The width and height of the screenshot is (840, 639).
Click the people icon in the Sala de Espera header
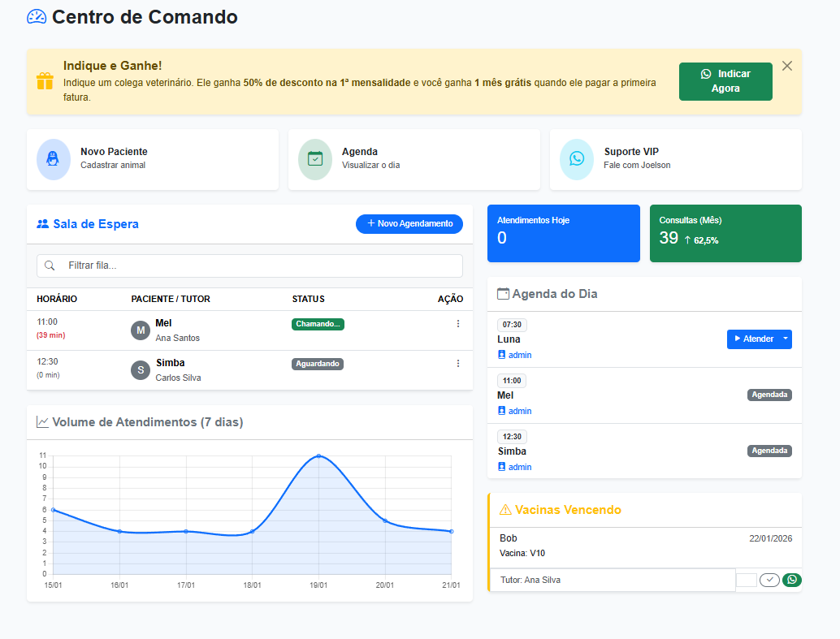pyautogui.click(x=41, y=224)
